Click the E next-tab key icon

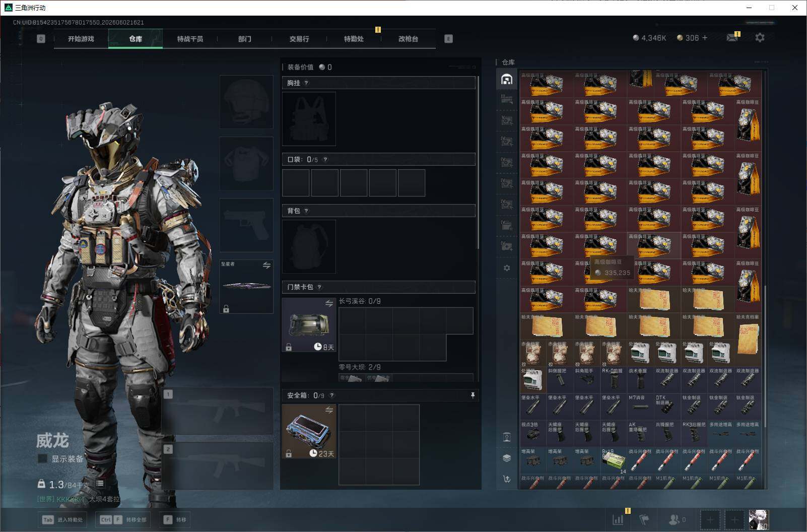pos(448,39)
